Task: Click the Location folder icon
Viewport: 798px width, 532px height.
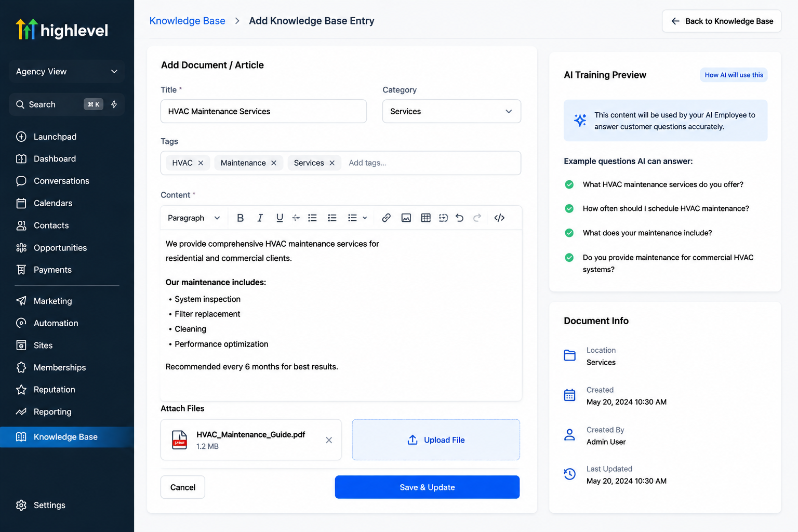Action: click(x=570, y=356)
